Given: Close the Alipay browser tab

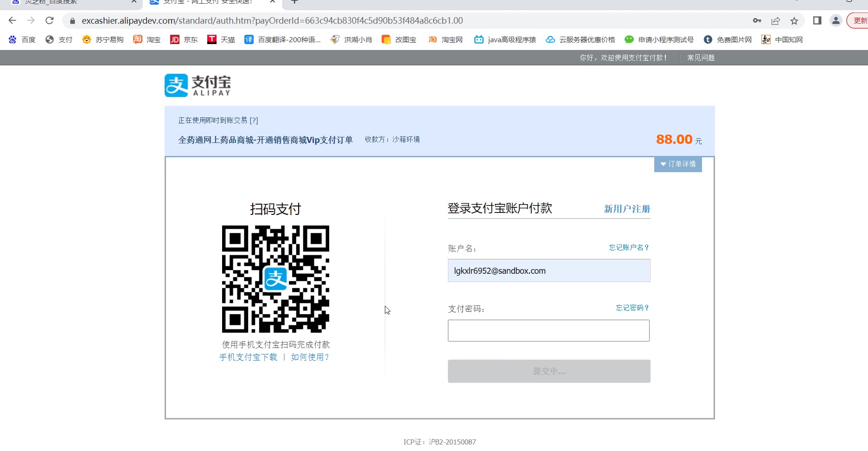Looking at the screenshot, I should 273,2.
